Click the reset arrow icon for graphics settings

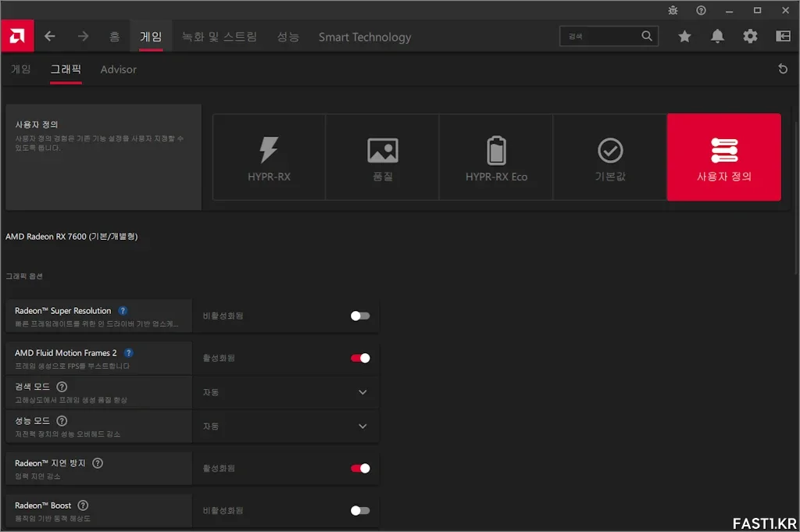[783, 69]
